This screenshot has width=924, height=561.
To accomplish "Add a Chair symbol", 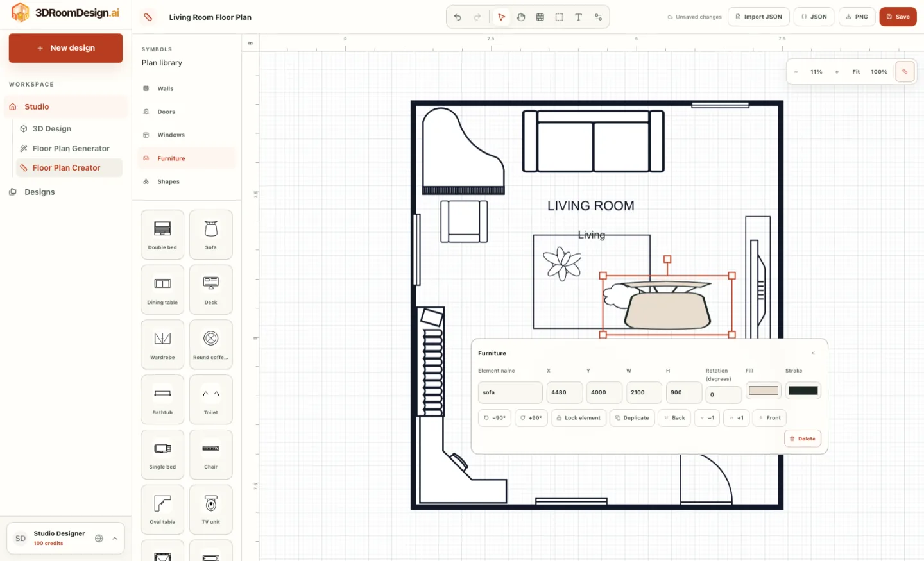I will pyautogui.click(x=211, y=455).
